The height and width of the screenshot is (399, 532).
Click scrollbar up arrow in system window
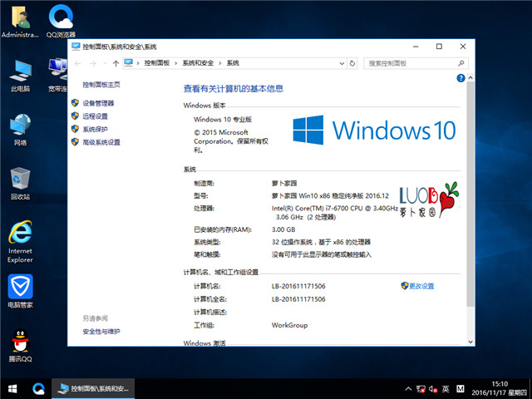[x=470, y=77]
